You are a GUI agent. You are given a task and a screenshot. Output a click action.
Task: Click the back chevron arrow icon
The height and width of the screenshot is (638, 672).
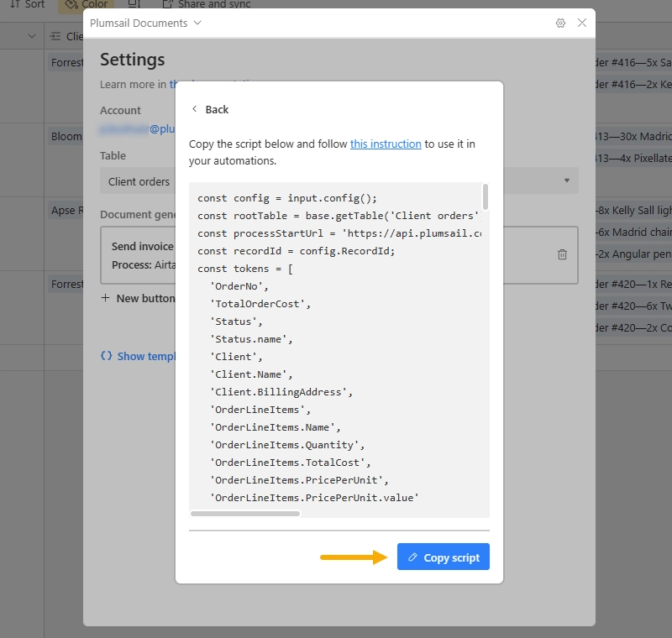(195, 109)
